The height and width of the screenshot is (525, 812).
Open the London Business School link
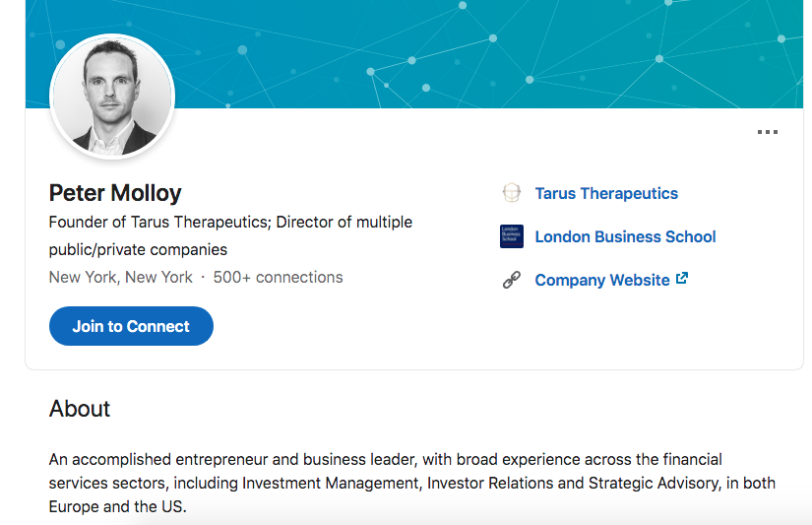(625, 236)
